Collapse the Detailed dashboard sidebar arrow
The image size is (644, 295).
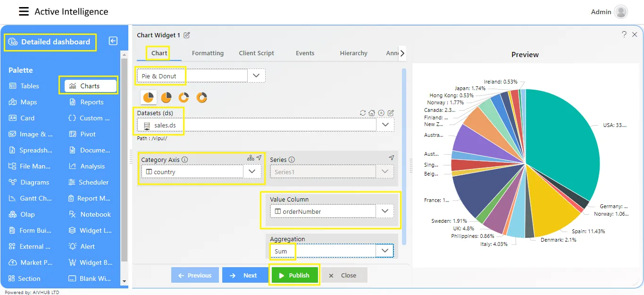click(113, 41)
